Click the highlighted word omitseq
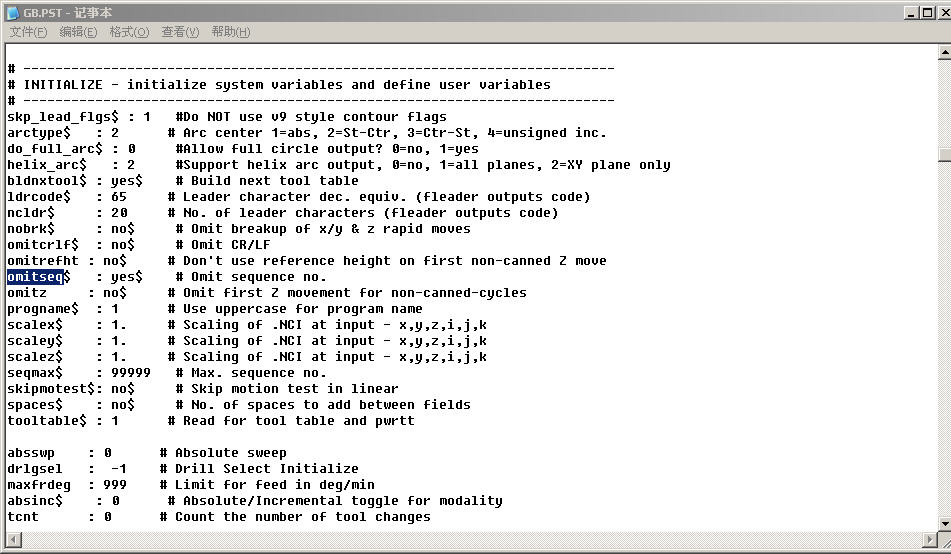 35,277
